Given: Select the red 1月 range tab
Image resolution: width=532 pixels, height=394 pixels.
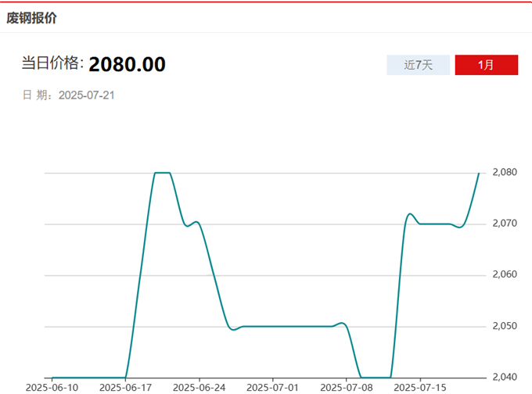Looking at the screenshot, I should click(486, 65).
